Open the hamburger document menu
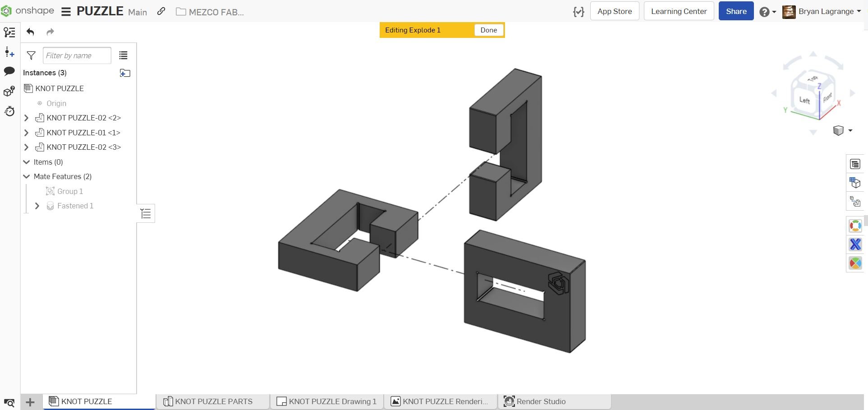This screenshot has height=410, width=868. tap(66, 12)
